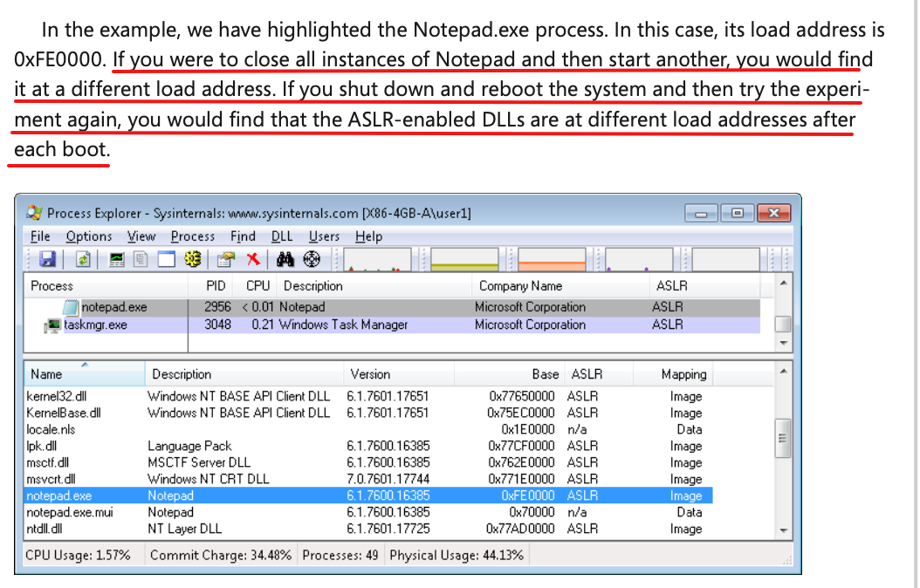Minimize the Process Explorer window
Image resolution: width=920 pixels, height=588 pixels.
tap(701, 214)
